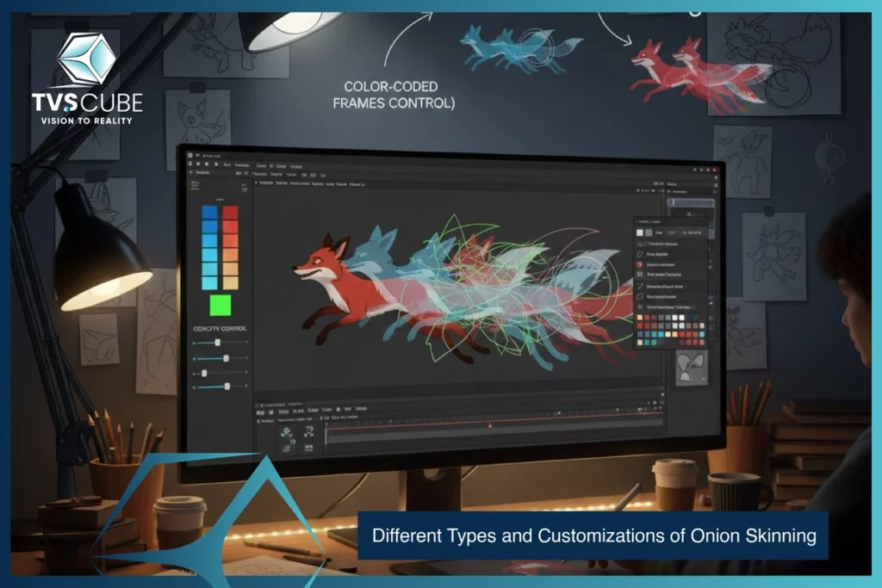Click the TVS Cube logo

[x=86, y=79]
